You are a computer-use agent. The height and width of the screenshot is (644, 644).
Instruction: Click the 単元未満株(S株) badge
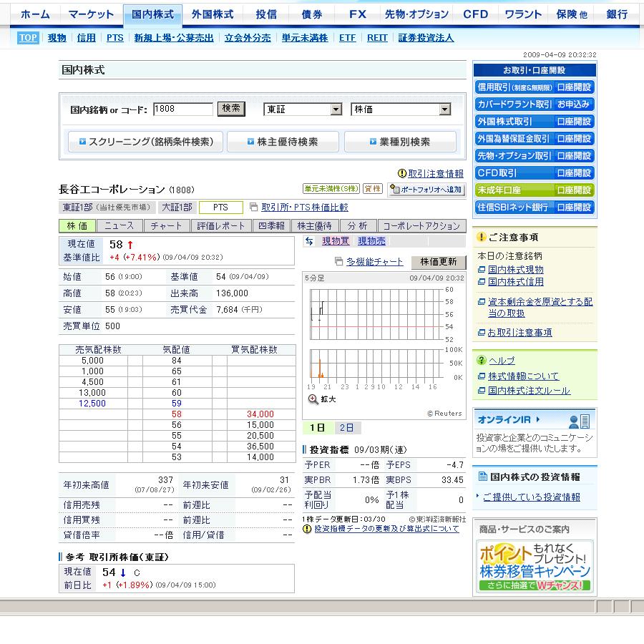[331, 189]
